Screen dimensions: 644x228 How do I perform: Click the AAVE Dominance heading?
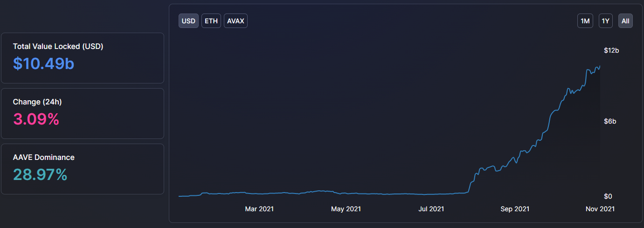coord(44,158)
